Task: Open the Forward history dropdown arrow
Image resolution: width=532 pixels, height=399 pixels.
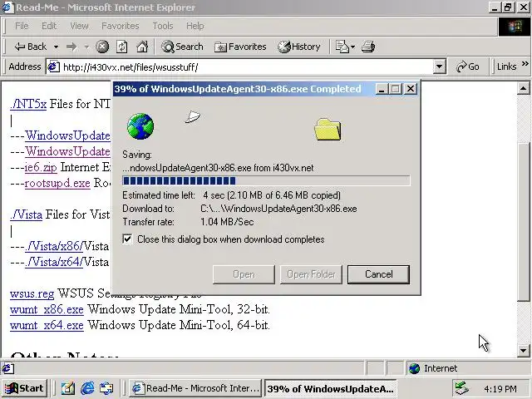Action: coord(86,47)
